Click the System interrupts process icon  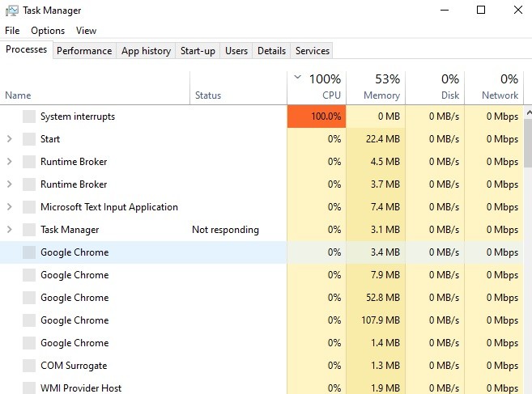tap(29, 117)
